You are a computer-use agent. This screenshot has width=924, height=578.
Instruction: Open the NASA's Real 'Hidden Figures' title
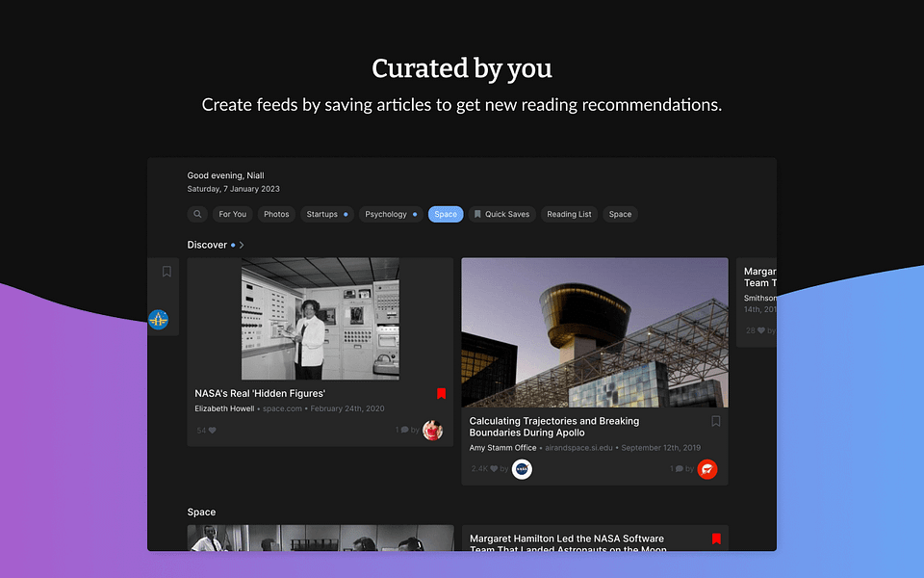point(260,393)
